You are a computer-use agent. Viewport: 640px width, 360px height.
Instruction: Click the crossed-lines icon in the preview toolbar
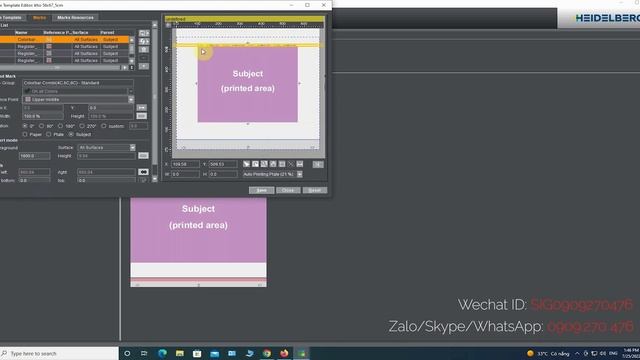point(291,164)
